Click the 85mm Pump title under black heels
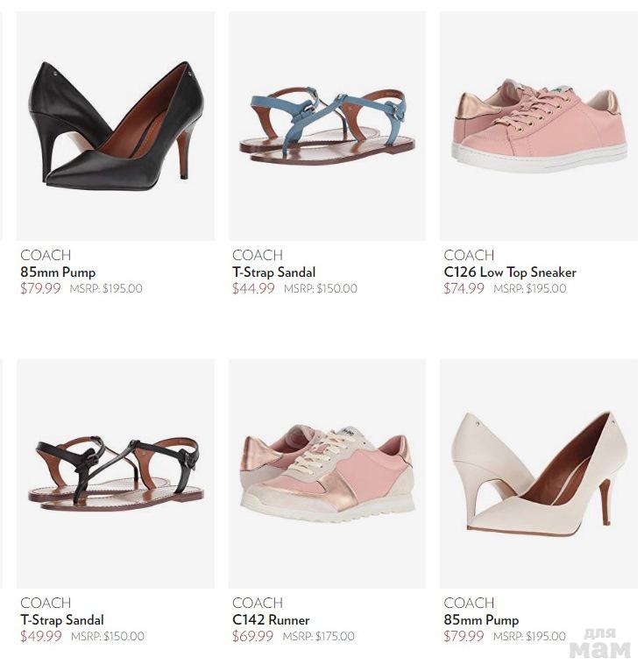 point(58,272)
